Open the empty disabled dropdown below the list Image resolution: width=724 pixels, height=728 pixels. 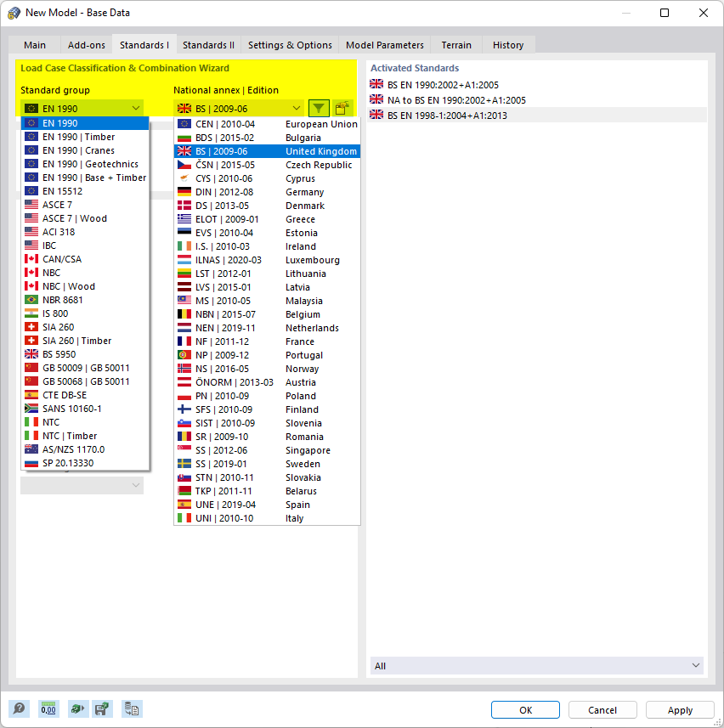[82, 485]
